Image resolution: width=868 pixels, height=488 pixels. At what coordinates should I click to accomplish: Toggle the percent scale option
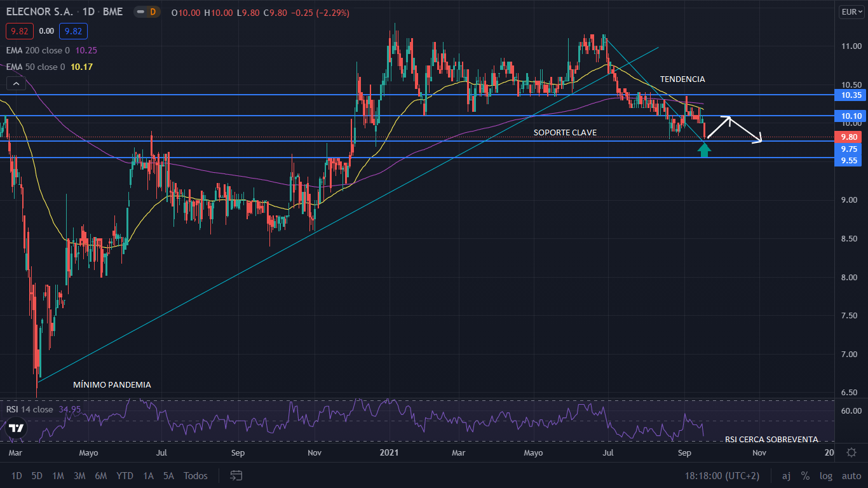[x=805, y=475]
